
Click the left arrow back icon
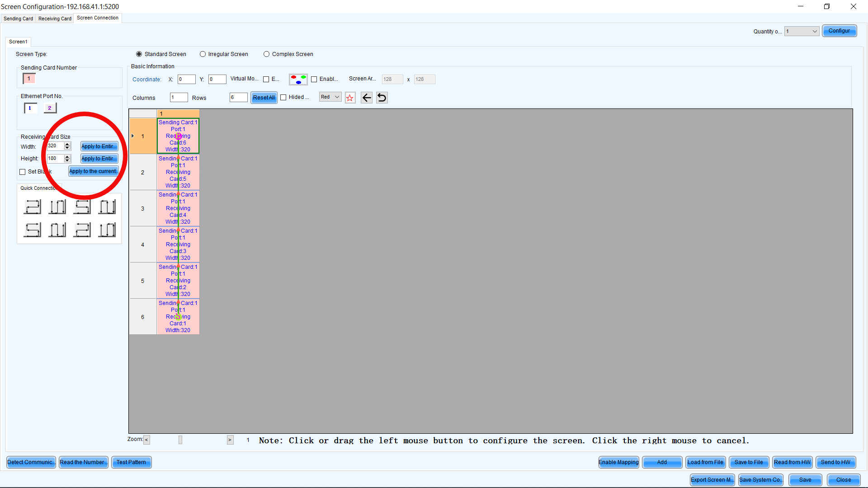(x=367, y=98)
